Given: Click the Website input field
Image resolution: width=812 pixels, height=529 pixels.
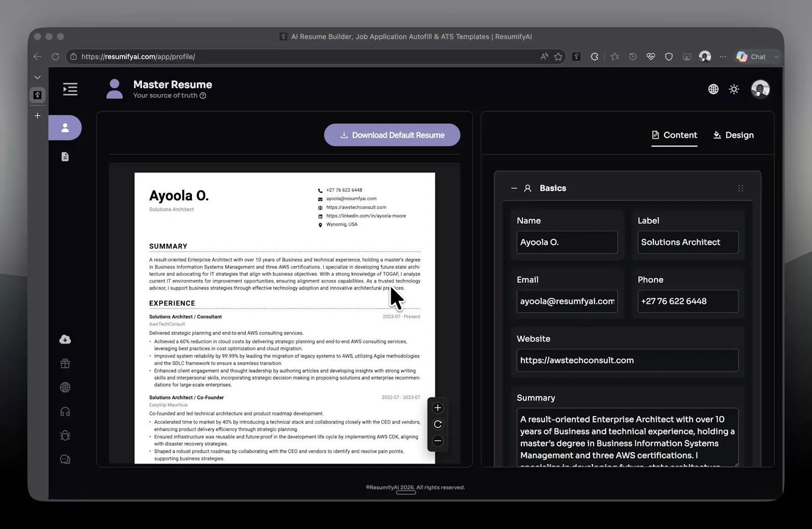Looking at the screenshot, I should pos(627,360).
